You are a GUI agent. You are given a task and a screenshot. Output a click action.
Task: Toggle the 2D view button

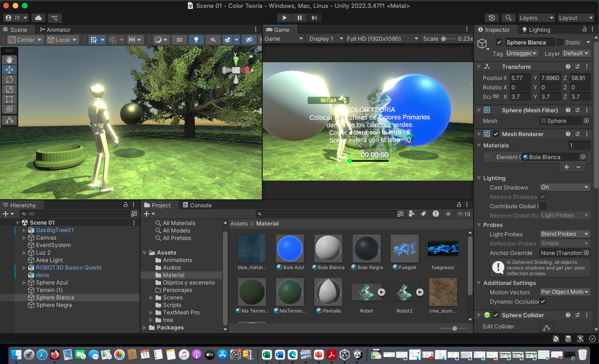point(179,40)
